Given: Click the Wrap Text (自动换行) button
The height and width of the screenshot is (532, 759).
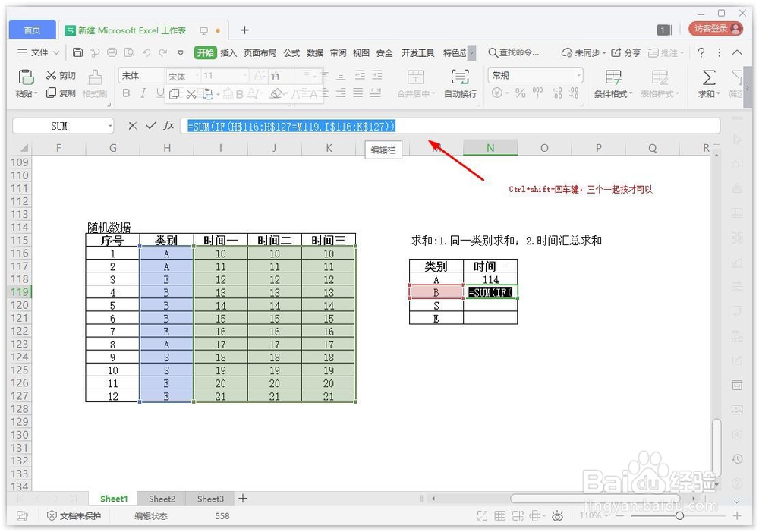Looking at the screenshot, I should (x=461, y=83).
